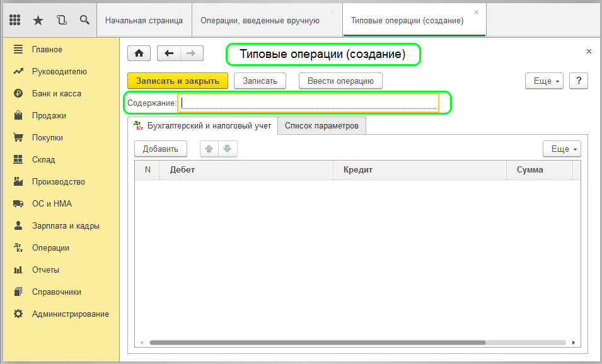Move row up with arrow icon
This screenshot has height=364, width=602.
coord(209,149)
